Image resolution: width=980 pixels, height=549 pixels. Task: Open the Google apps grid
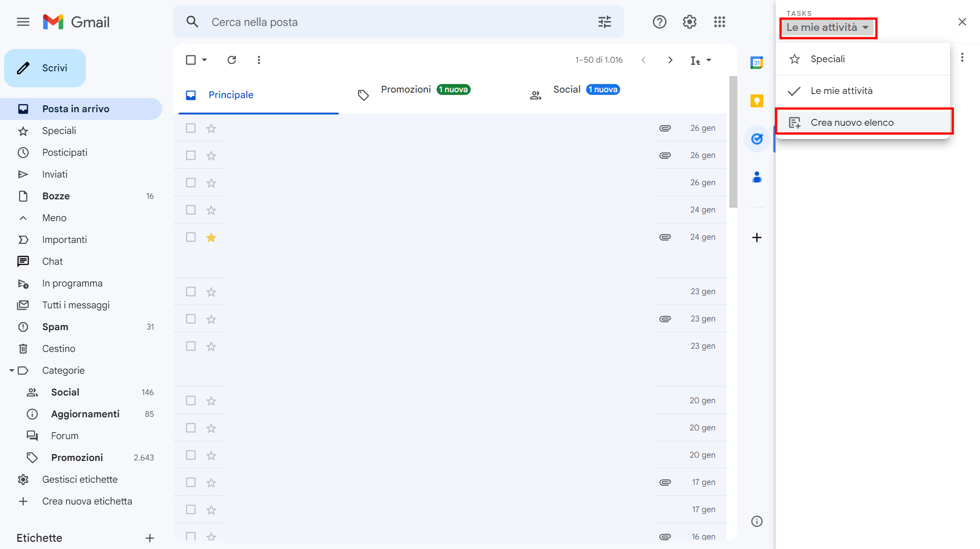pos(719,21)
